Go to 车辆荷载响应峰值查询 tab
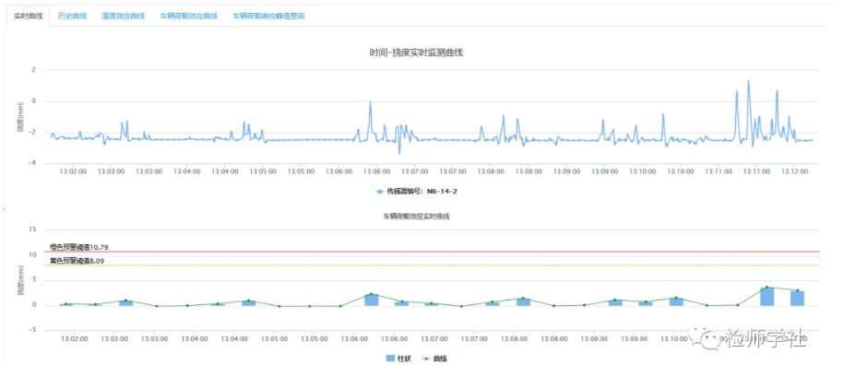This screenshot has height=365, width=868. coord(268,16)
